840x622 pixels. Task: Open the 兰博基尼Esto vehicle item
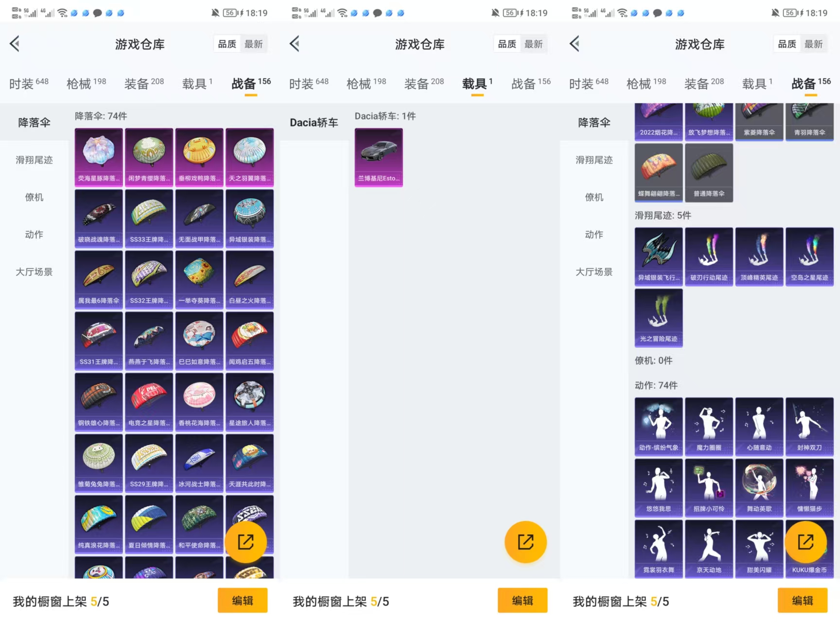click(x=379, y=157)
